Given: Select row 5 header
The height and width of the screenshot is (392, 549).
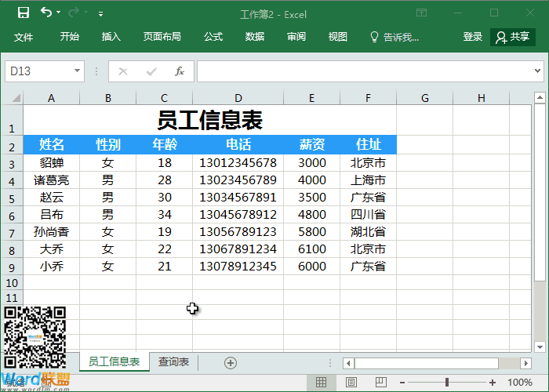Looking at the screenshot, I should coord(12,198).
